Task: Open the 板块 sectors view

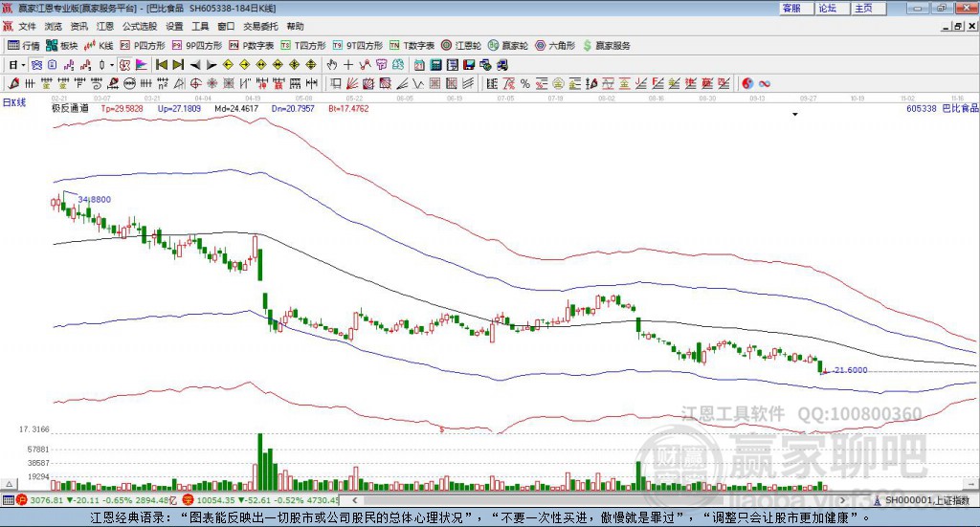Action: tap(61, 46)
